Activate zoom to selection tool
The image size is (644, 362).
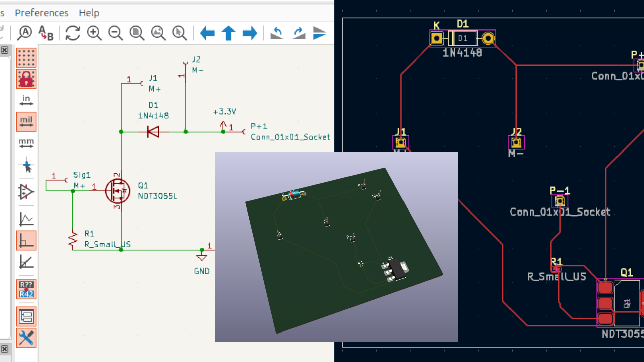180,33
